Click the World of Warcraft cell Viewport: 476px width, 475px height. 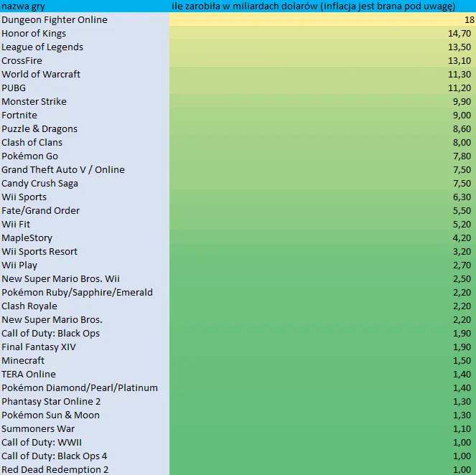[x=85, y=74]
